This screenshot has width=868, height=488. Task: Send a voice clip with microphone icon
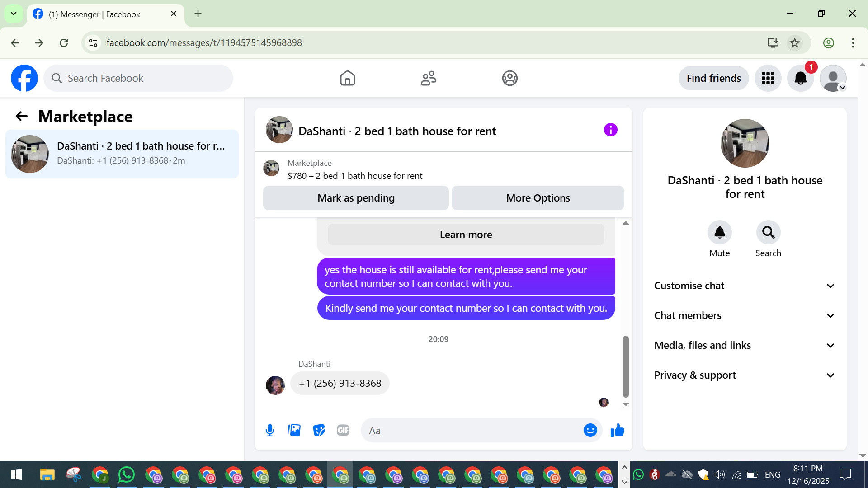270,430
